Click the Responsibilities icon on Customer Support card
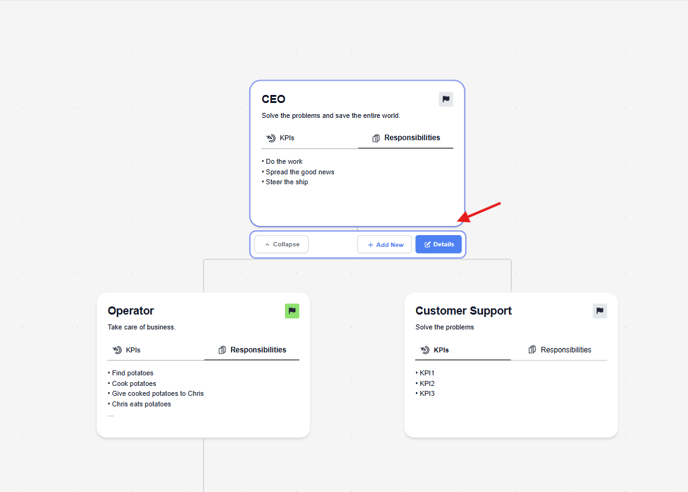This screenshot has height=492, width=688. point(532,350)
